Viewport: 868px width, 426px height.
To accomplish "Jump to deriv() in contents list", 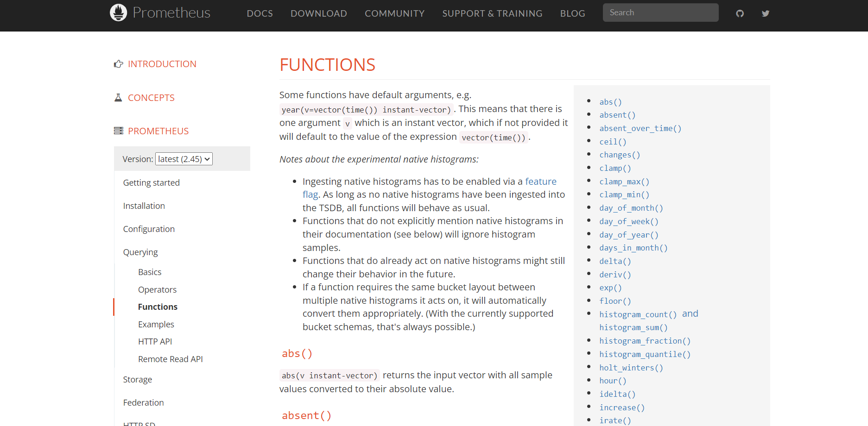I will coord(615,275).
